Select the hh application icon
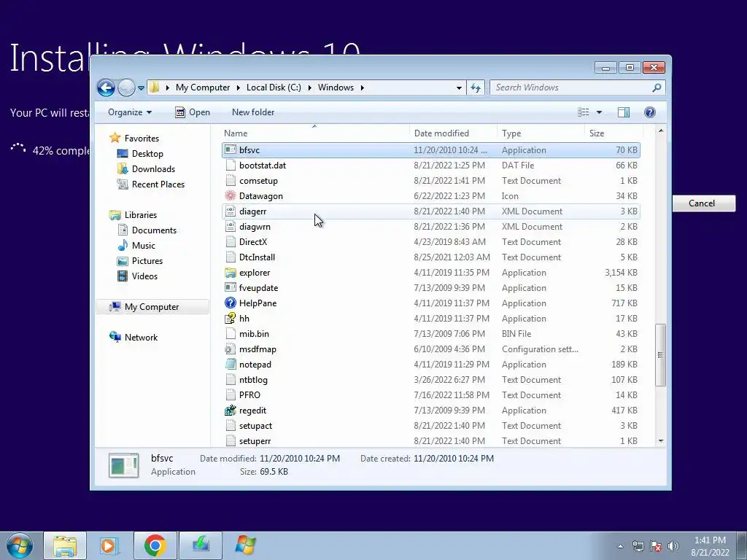The width and height of the screenshot is (747, 560). 231,319
